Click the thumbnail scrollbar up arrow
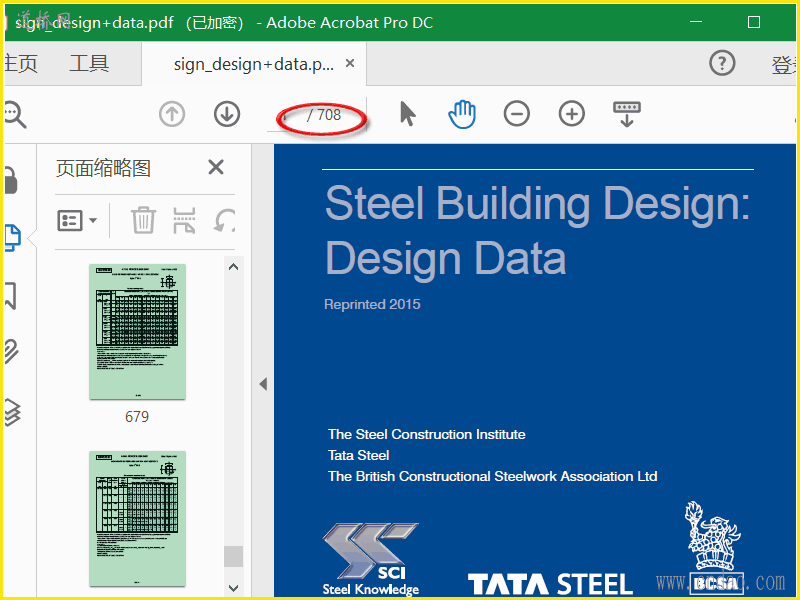 (x=233, y=267)
